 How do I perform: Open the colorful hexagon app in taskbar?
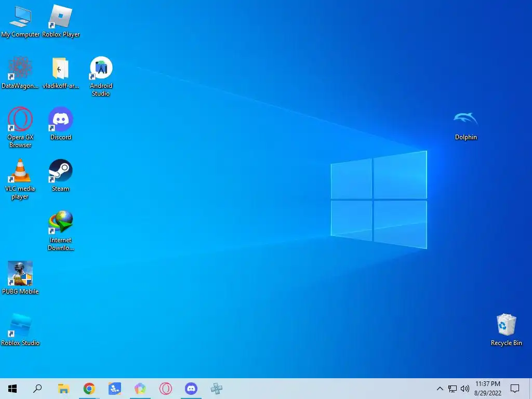pos(140,389)
